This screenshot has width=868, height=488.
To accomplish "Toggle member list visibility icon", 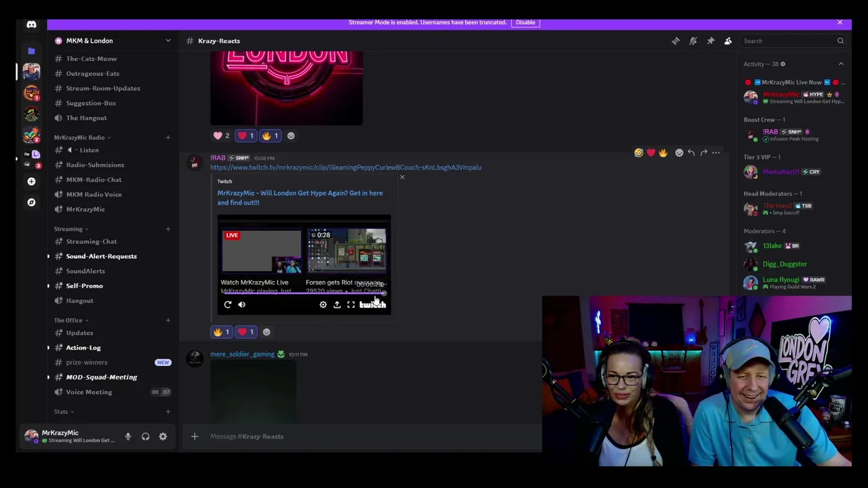I will pos(728,41).
